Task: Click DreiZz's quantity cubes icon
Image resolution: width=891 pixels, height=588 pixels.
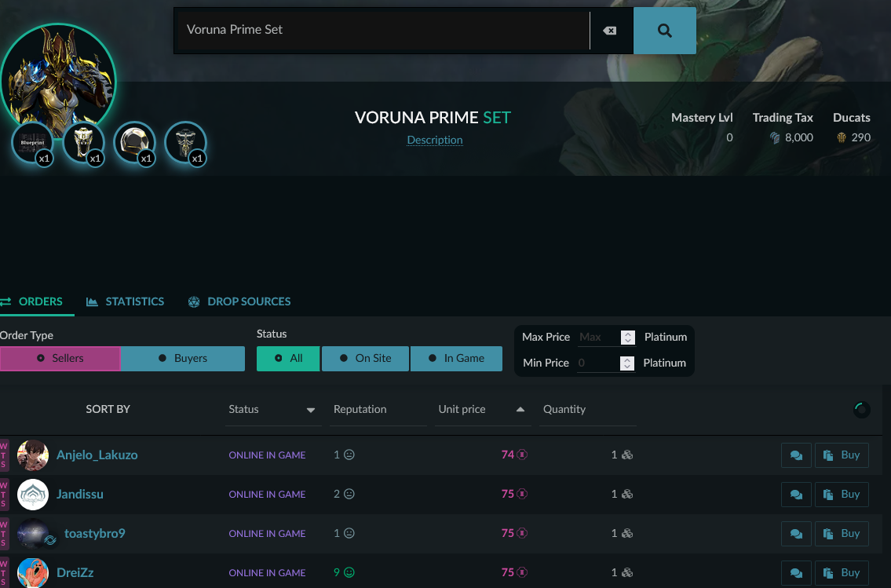Action: [x=627, y=572]
